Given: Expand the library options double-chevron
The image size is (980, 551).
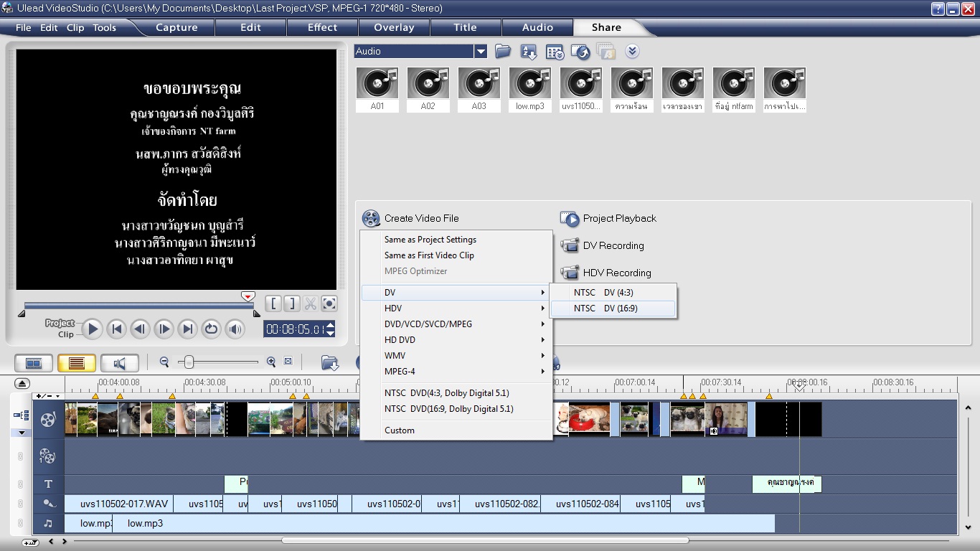Looking at the screenshot, I should (632, 52).
